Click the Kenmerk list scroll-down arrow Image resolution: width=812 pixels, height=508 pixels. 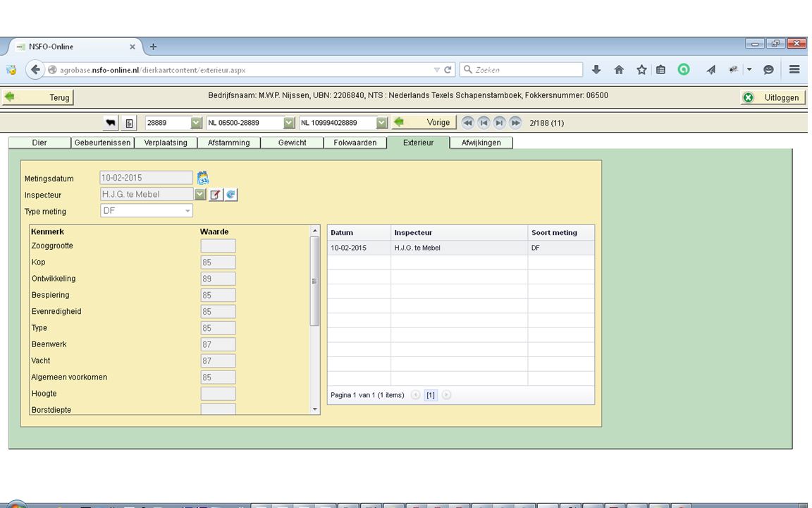[x=314, y=409]
